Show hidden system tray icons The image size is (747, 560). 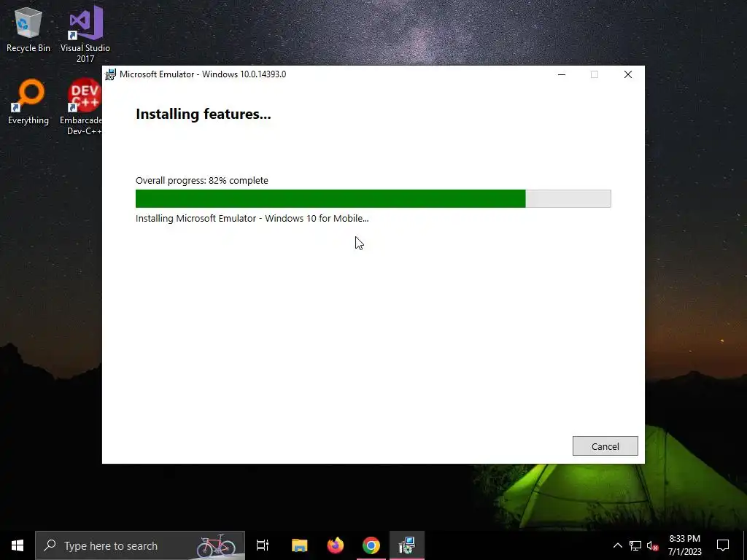point(617,545)
